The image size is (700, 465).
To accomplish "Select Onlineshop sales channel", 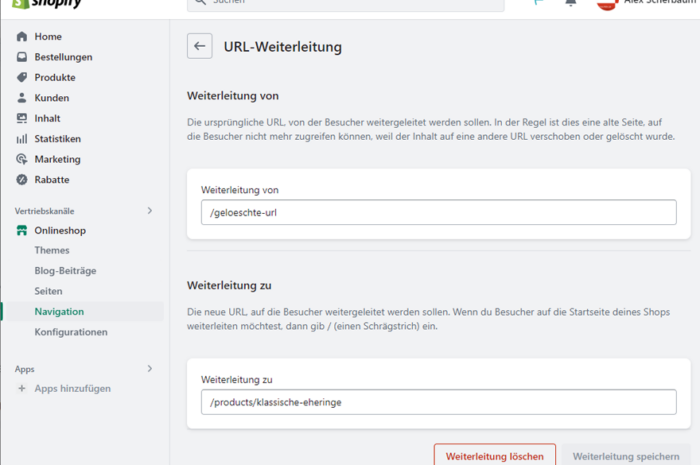I will (60, 231).
